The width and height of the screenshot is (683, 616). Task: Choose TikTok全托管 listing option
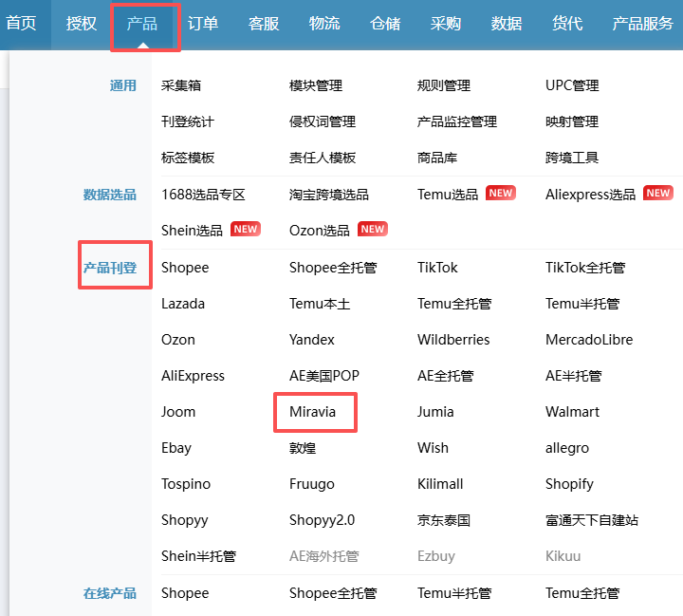pos(585,268)
